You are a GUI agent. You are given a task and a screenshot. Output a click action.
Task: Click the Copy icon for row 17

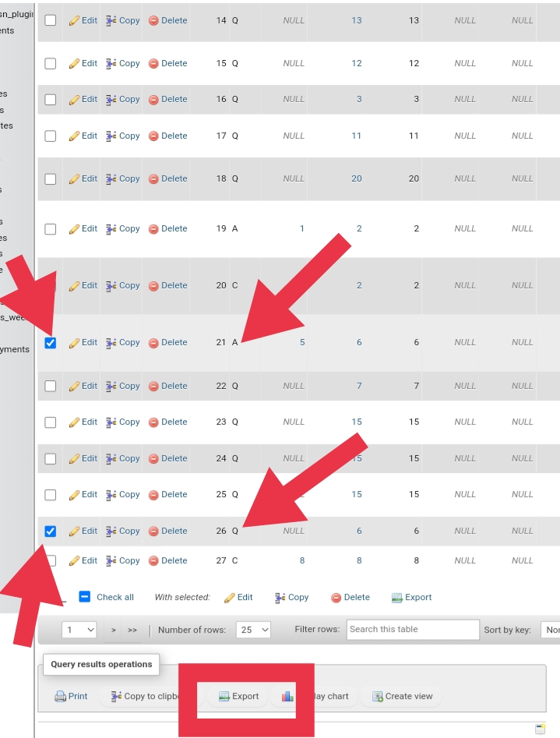(111, 136)
